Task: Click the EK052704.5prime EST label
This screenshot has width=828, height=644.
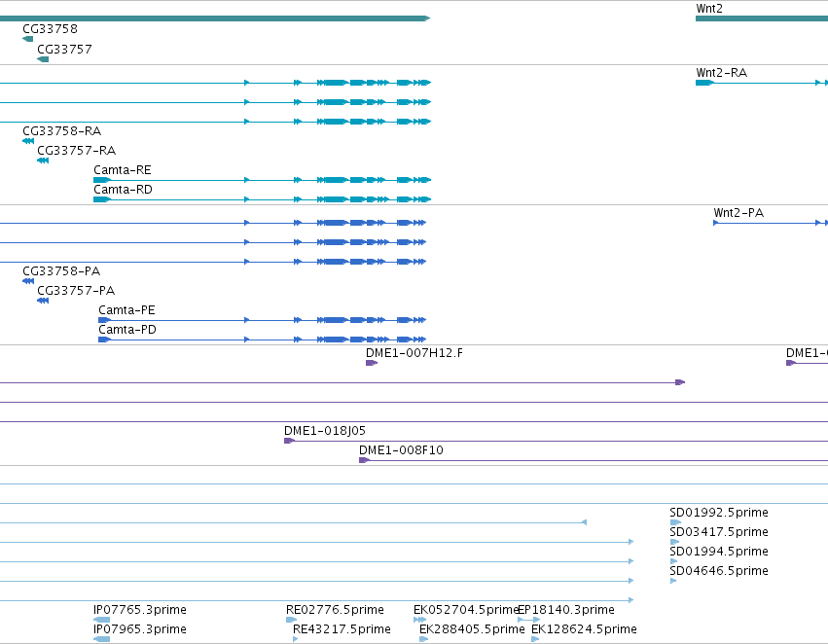Action: click(465, 610)
